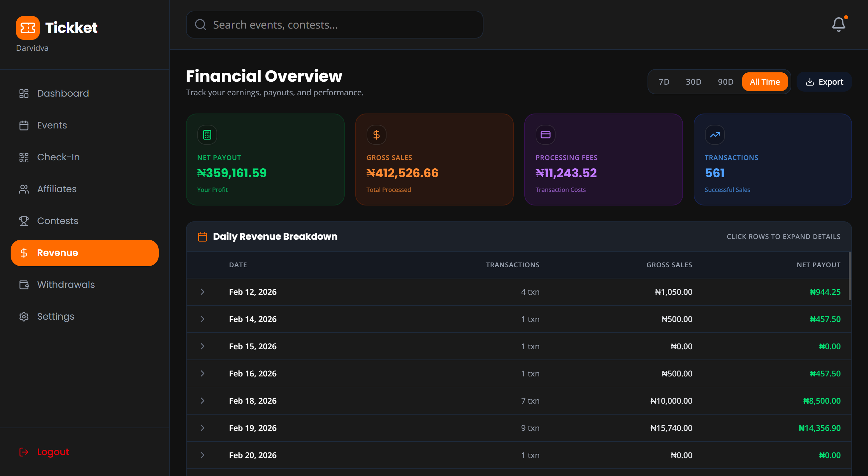Click the Tickket brand name
The image size is (868, 476).
pyautogui.click(x=71, y=28)
